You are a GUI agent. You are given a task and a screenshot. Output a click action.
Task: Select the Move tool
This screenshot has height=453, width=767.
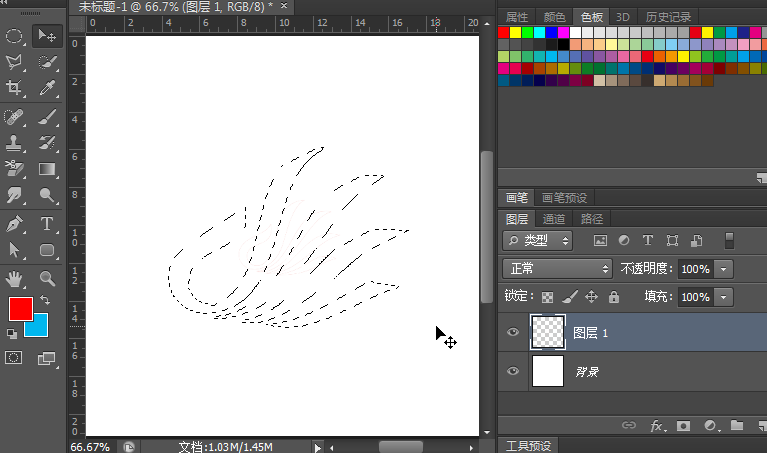point(46,36)
